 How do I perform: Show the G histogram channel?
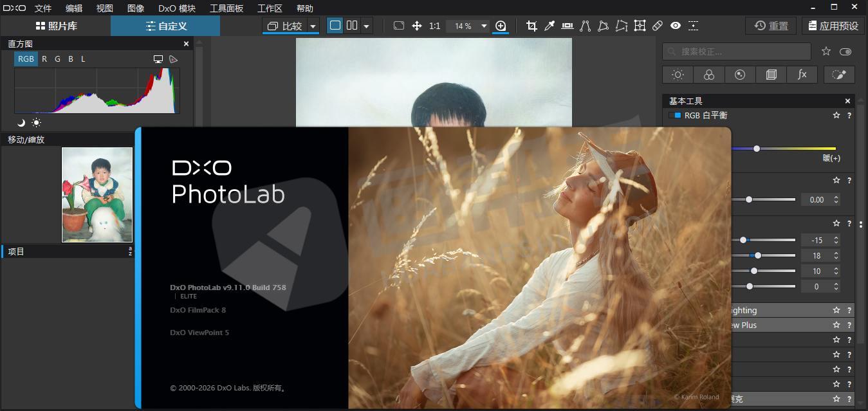(57, 59)
